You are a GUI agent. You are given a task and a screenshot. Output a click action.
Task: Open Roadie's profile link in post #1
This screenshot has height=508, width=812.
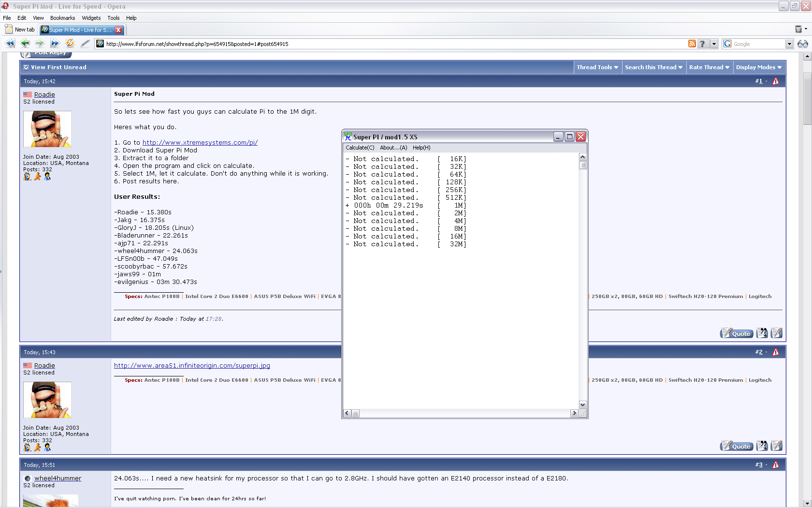click(x=44, y=95)
